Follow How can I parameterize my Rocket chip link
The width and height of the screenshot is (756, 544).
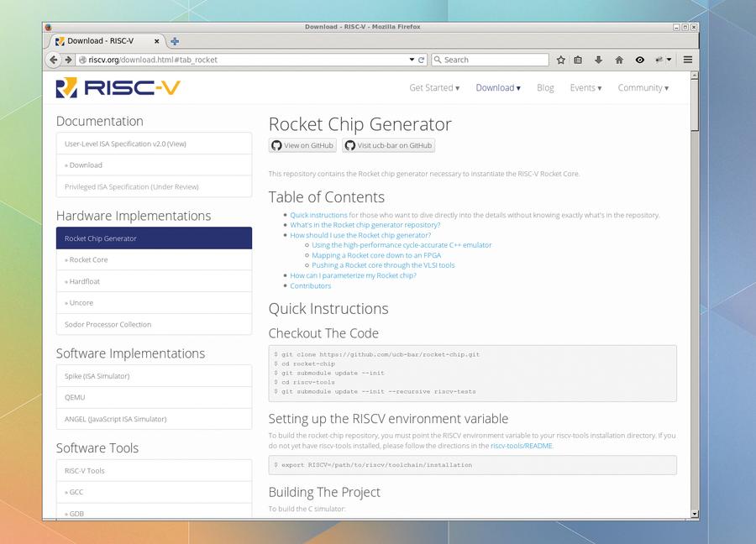click(x=353, y=275)
